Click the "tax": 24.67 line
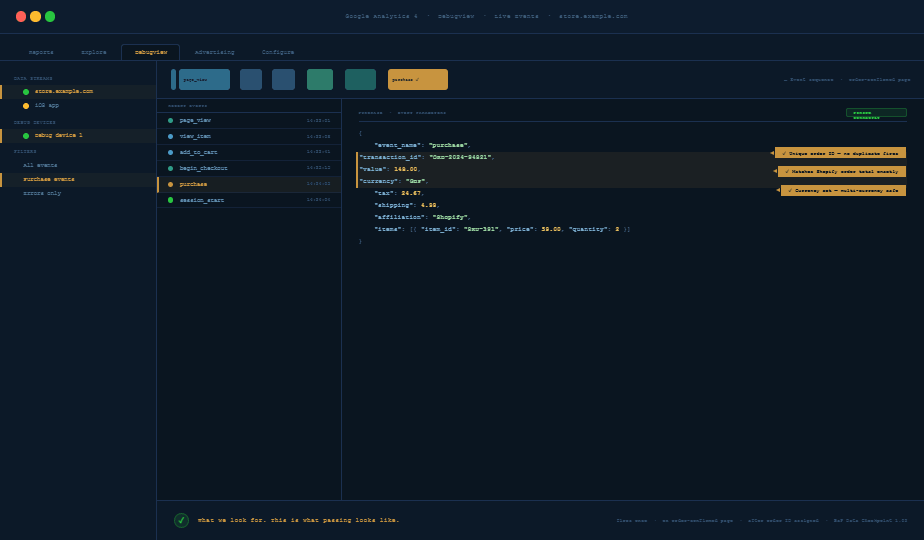The image size is (924, 540). pos(399,193)
